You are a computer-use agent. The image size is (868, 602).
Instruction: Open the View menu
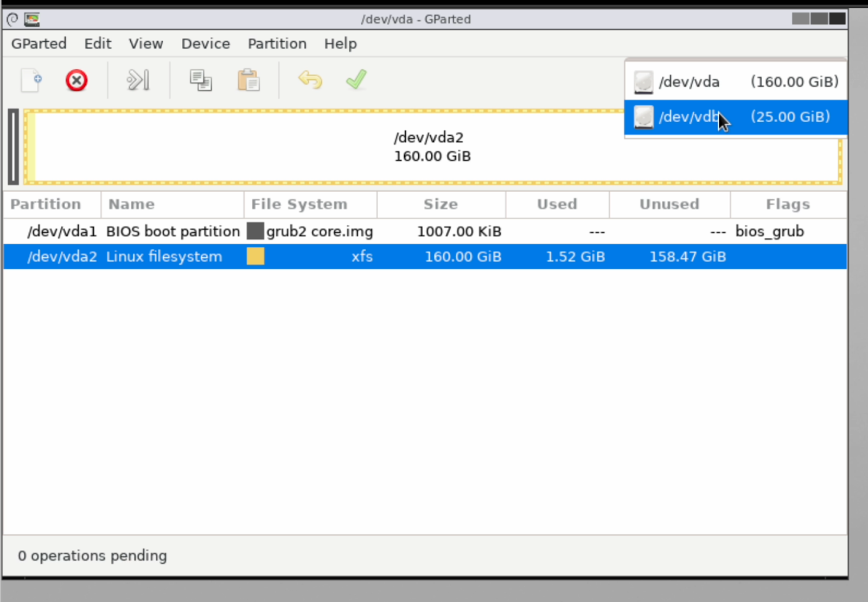146,43
